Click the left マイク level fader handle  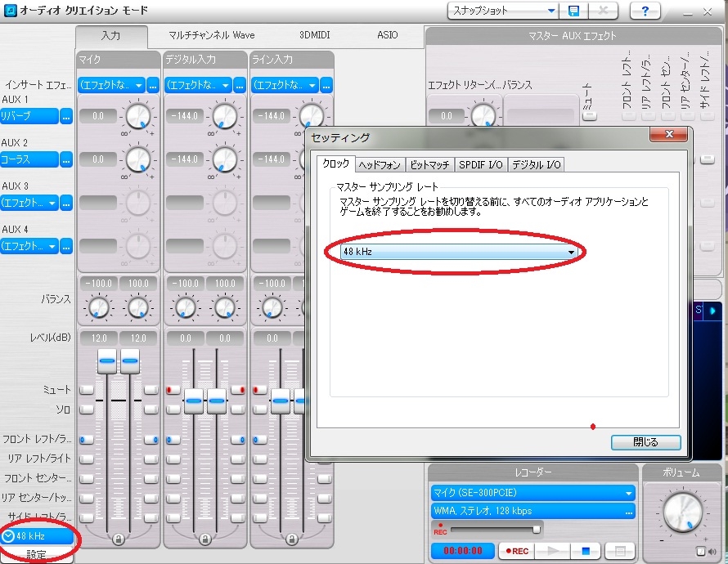point(107,361)
